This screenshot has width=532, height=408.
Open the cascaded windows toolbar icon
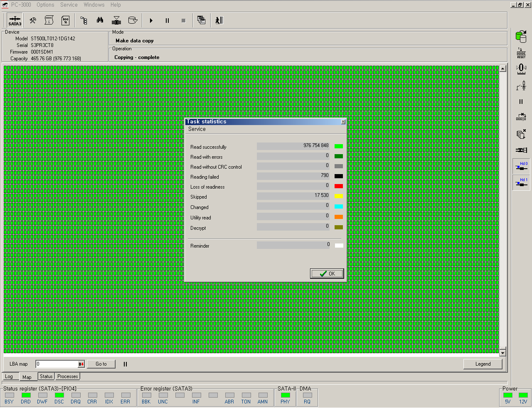click(201, 20)
